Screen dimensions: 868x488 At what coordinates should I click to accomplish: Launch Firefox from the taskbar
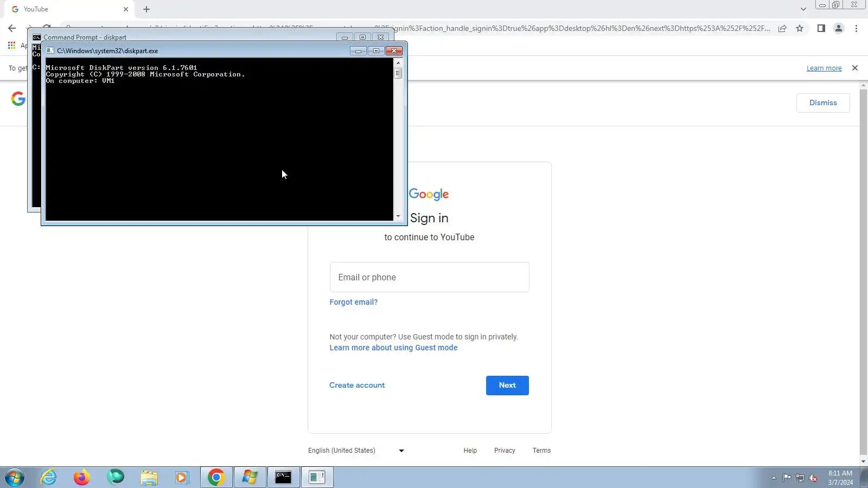point(82,477)
